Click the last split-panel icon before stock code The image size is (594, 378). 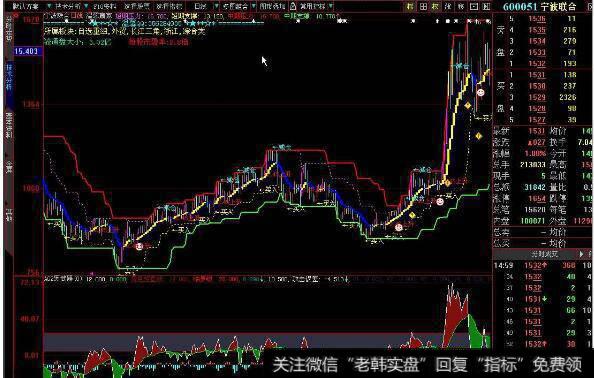coord(487,6)
